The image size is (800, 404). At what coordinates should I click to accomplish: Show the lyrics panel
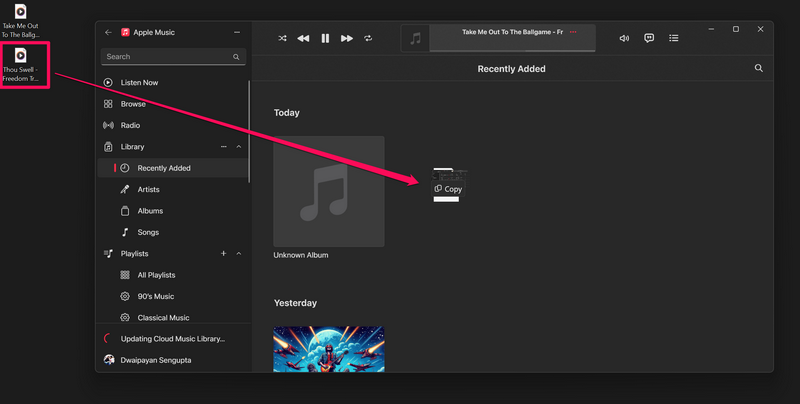[649, 38]
